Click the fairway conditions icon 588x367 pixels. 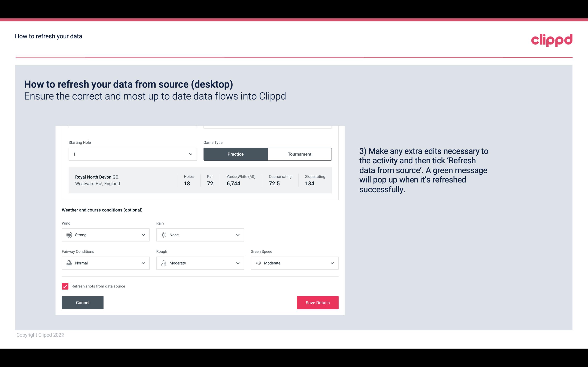(x=69, y=263)
